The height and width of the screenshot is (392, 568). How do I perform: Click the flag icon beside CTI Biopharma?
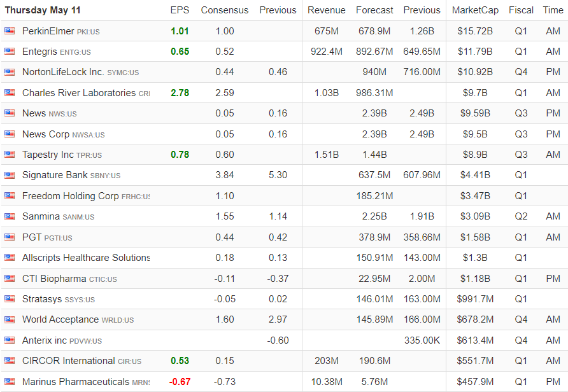click(x=10, y=278)
